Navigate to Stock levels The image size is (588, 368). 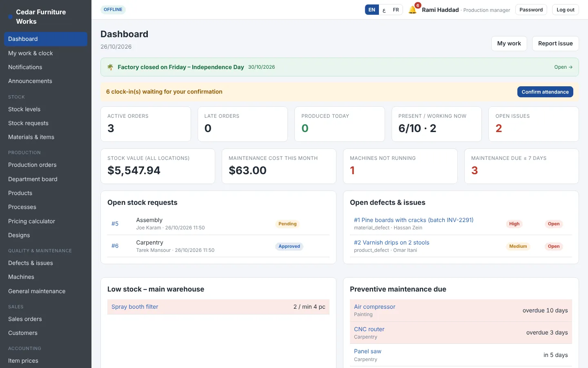pos(45,109)
